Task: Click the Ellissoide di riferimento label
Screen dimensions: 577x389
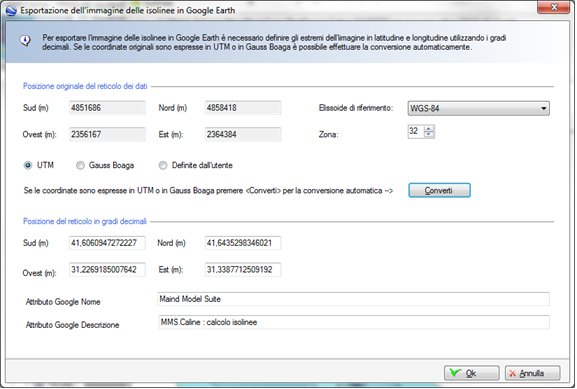Action: (x=356, y=108)
